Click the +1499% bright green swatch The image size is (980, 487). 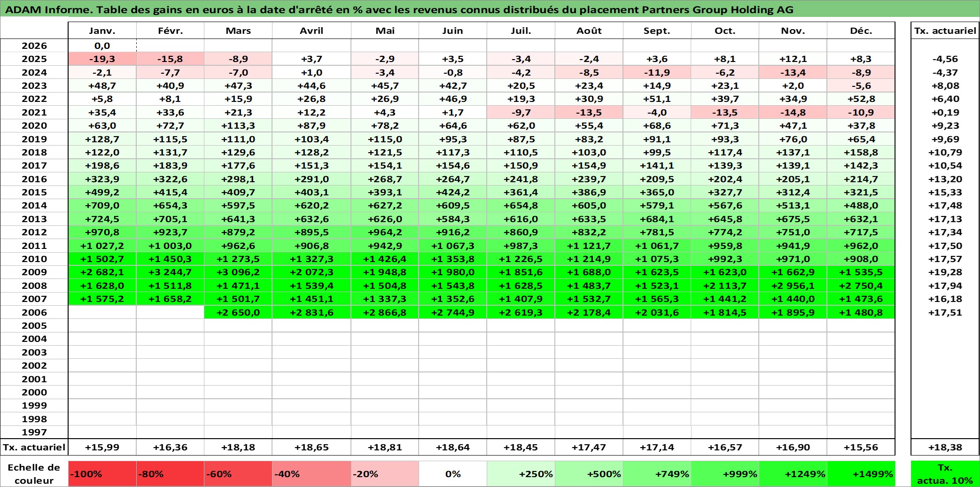(x=861, y=474)
